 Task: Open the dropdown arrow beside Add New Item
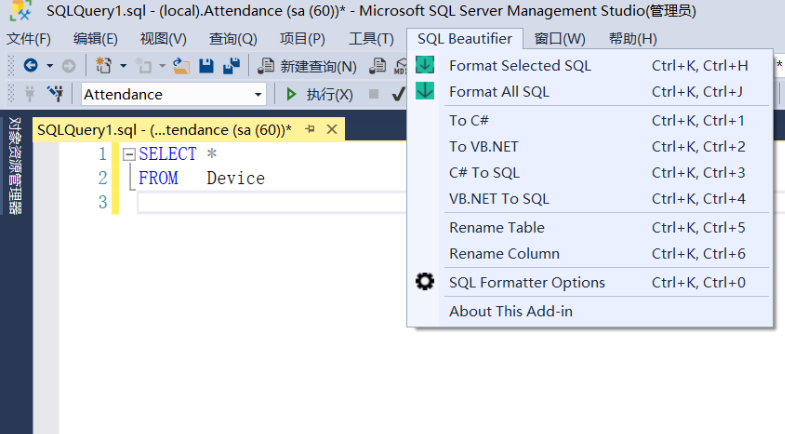[162, 66]
